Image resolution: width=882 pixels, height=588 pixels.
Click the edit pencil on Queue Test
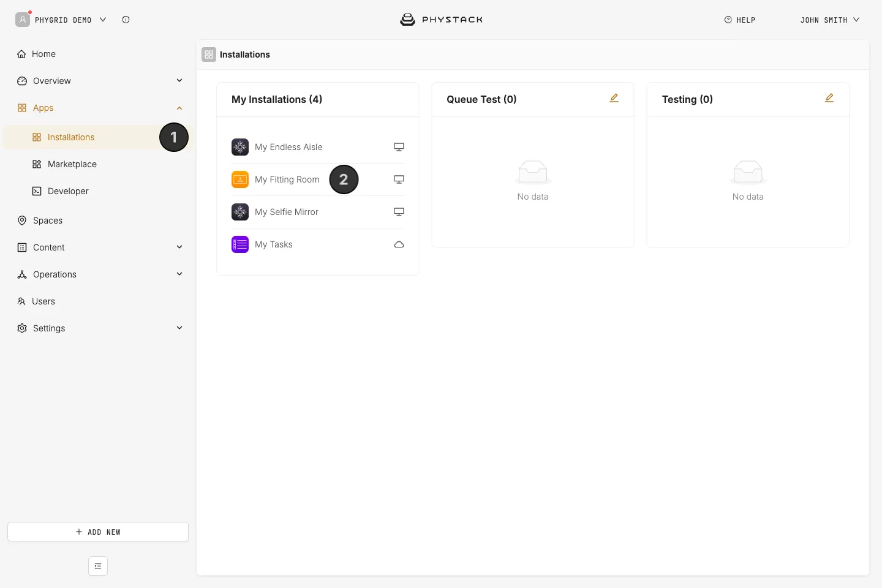coord(614,98)
